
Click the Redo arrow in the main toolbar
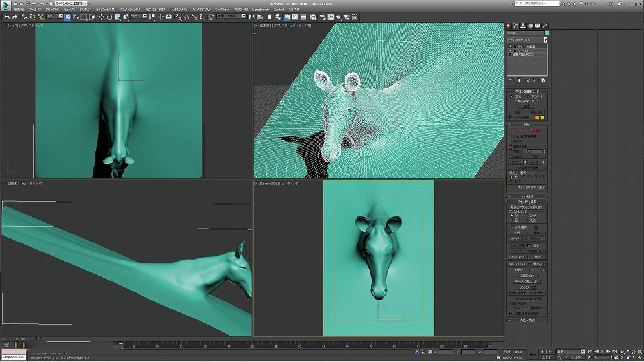(14, 17)
